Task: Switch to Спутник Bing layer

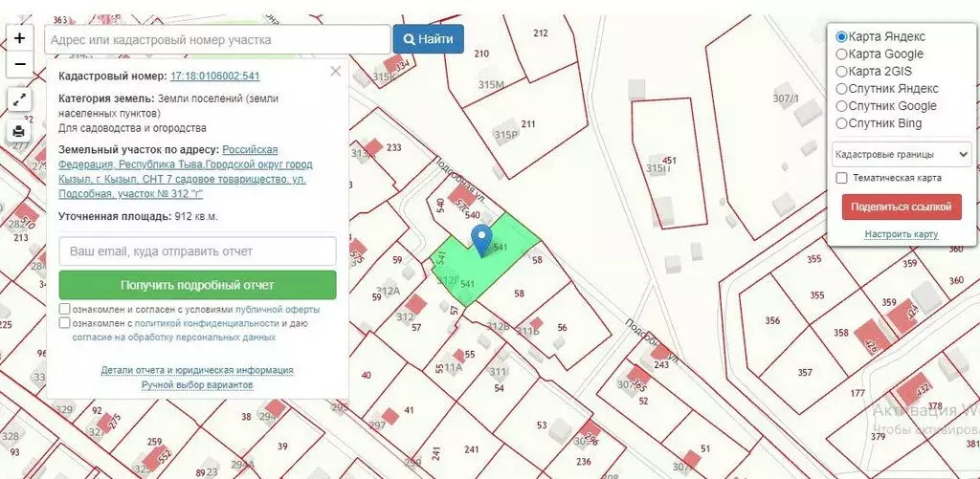Action: tap(842, 123)
